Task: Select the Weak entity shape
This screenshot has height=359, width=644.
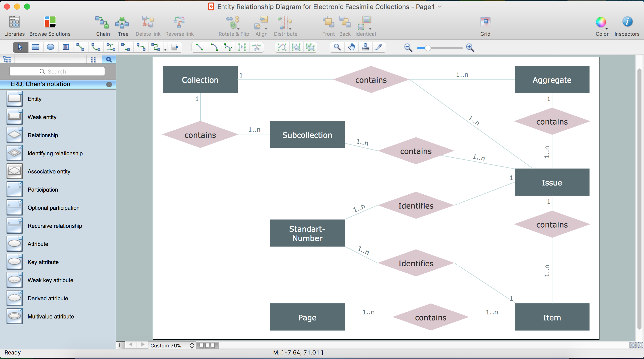Action: click(x=15, y=117)
